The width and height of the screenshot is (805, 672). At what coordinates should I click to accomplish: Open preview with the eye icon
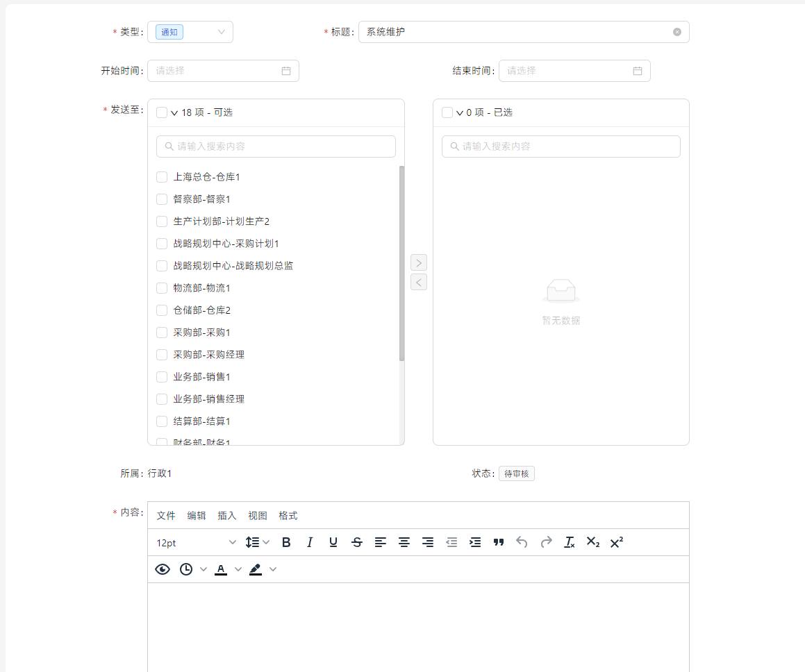(x=163, y=569)
